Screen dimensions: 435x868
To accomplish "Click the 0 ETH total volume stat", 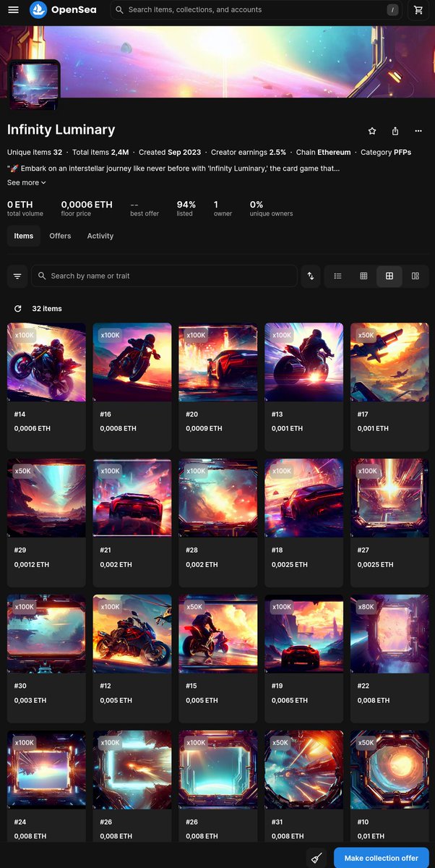I will click(x=25, y=208).
